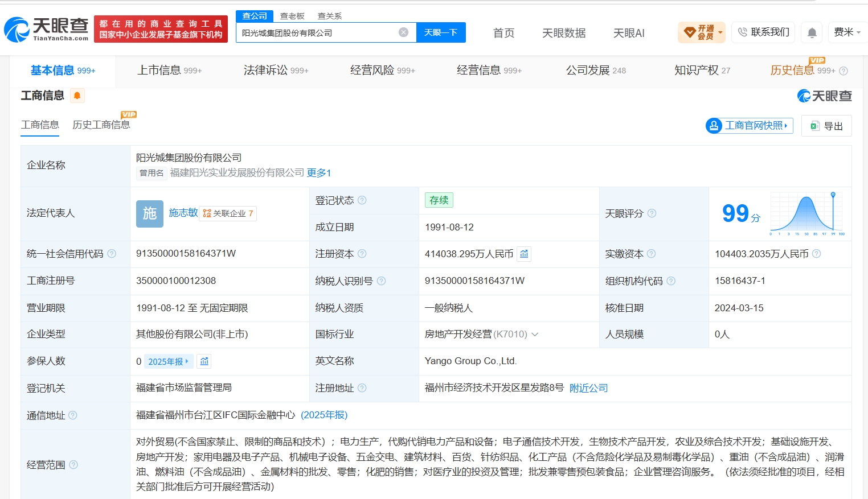Viewport: 868px width, 499px height.
Task: Click the 99分 score distribution chart
Action: point(808,213)
